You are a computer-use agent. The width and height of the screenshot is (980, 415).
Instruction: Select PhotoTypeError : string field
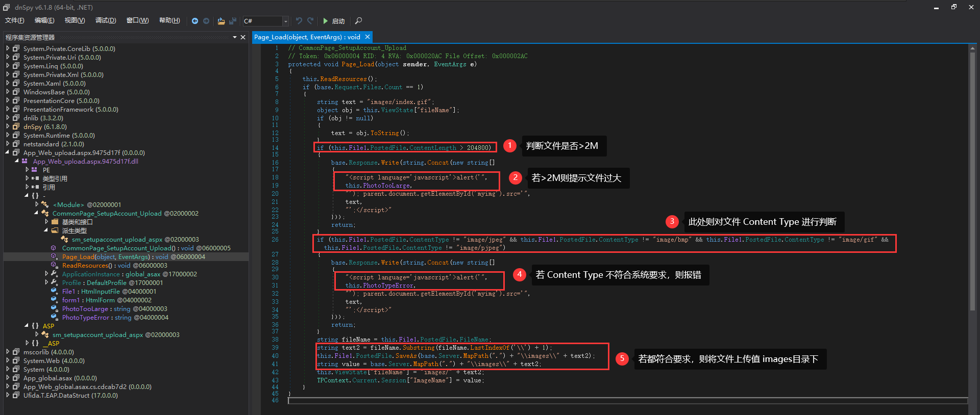pyautogui.click(x=115, y=317)
